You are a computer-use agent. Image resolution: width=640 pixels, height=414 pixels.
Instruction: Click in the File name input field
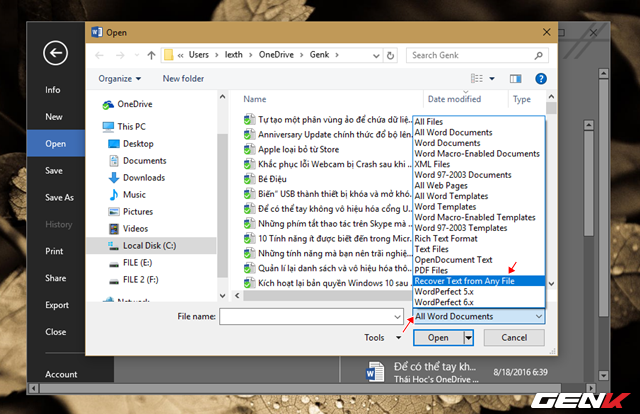pyautogui.click(x=306, y=317)
